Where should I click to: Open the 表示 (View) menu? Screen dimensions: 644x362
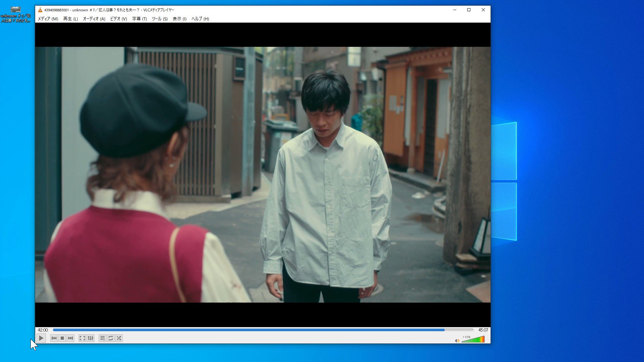(x=179, y=19)
